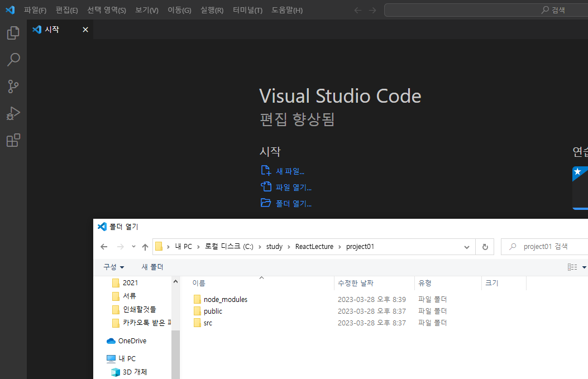The image size is (588, 379).
Task: Select the 카카오톡 받은 folder in tree
Action: (x=142, y=323)
